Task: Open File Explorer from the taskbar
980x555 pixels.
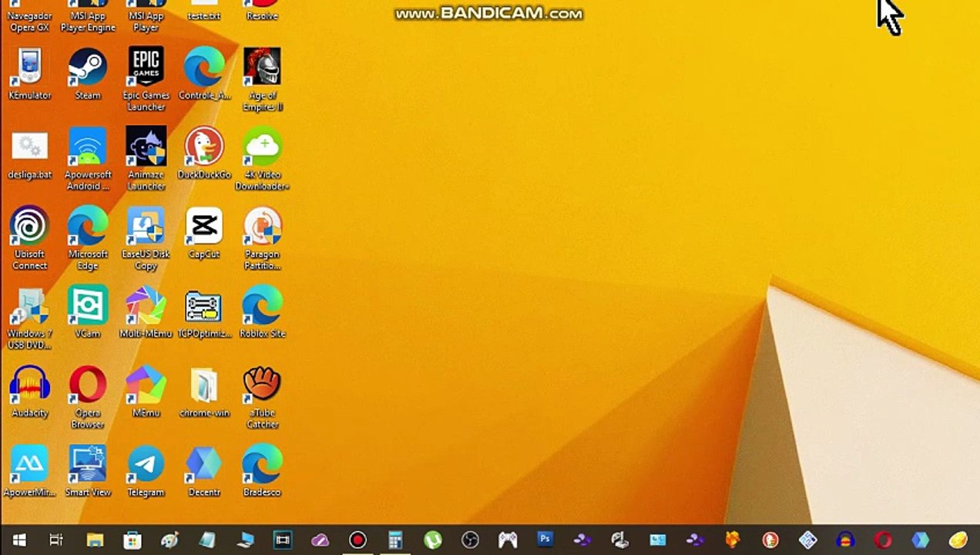Action: (x=95, y=540)
